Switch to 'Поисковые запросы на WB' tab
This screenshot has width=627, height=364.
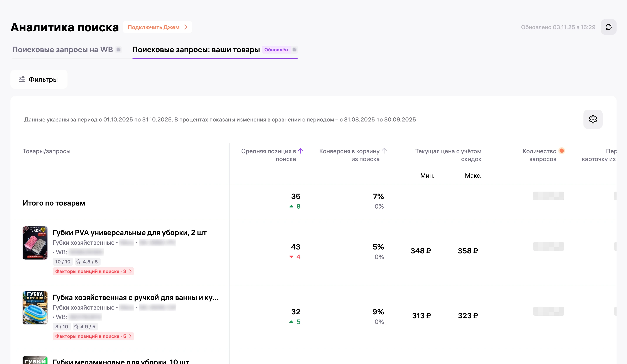coord(63,49)
